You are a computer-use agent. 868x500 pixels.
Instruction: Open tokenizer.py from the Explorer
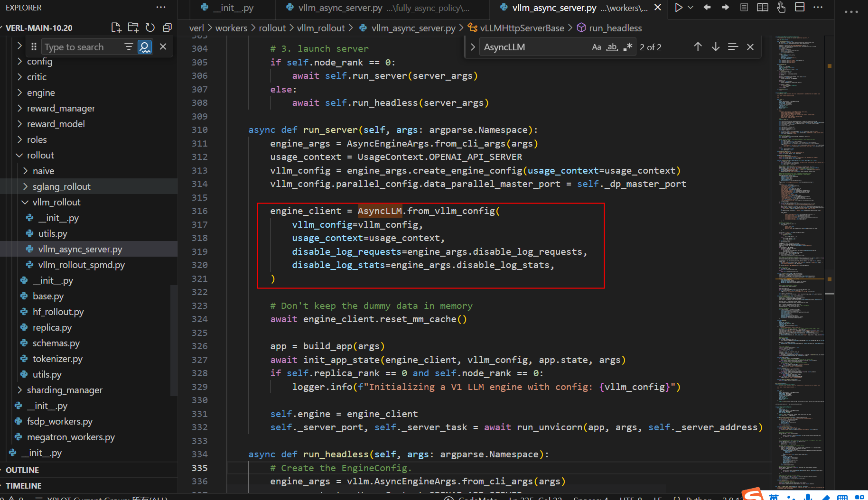57,359
